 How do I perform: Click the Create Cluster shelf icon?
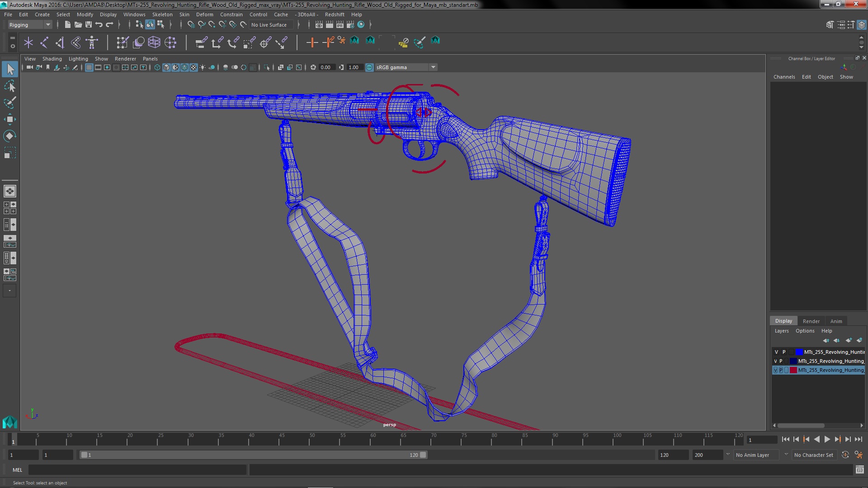pos(170,42)
